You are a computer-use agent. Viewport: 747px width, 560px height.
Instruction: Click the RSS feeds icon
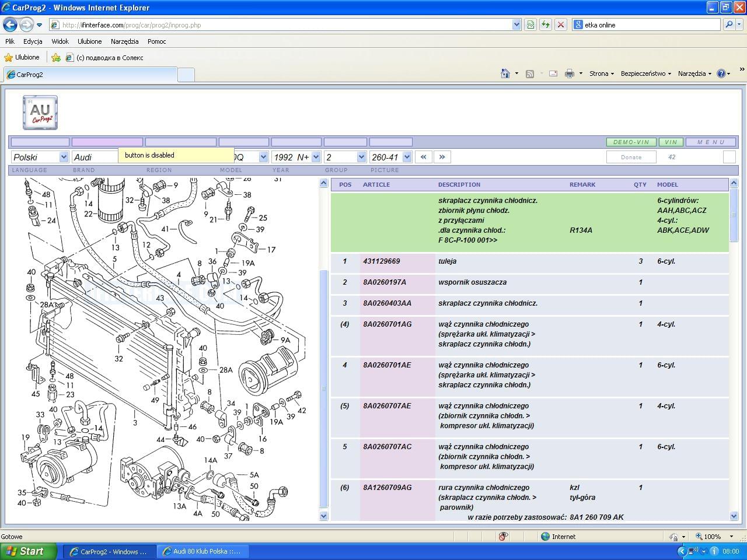(x=530, y=73)
